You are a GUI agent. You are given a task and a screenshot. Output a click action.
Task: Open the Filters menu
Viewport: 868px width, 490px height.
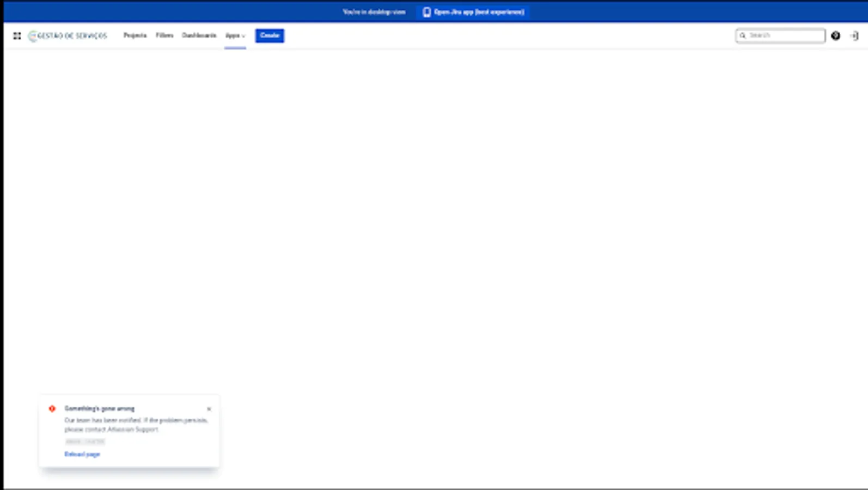tap(164, 35)
